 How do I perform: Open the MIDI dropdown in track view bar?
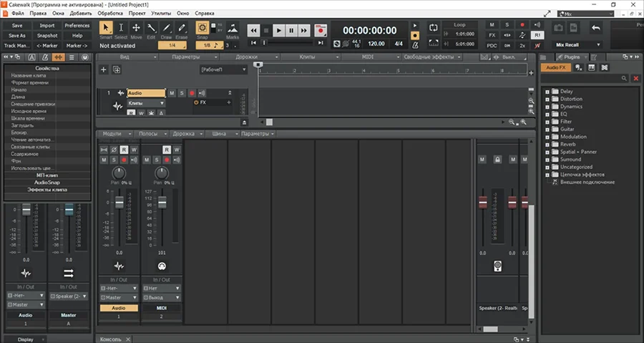[371, 57]
